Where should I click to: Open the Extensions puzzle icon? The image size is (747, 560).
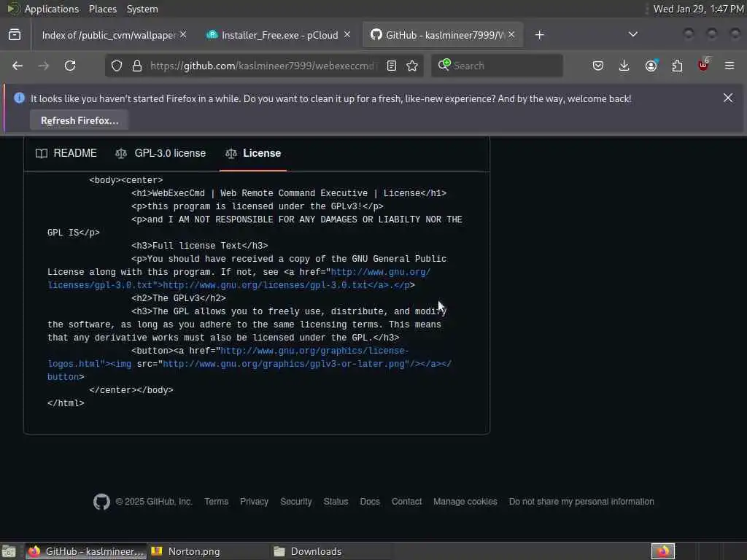pos(678,66)
